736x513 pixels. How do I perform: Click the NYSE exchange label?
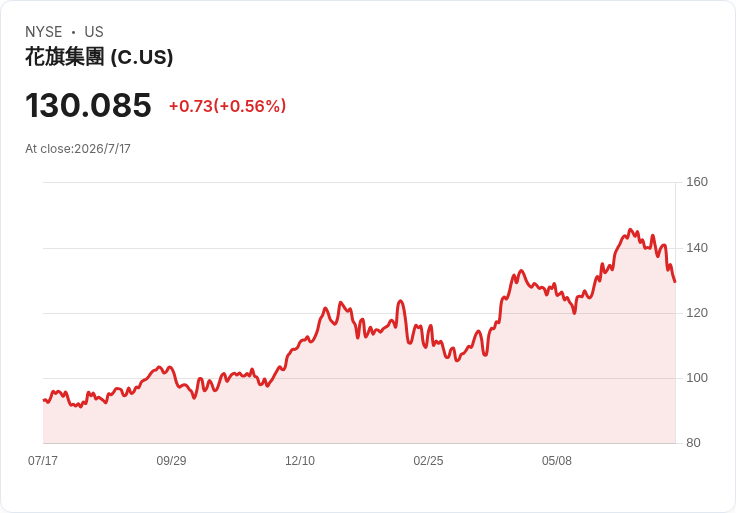[x=44, y=32]
